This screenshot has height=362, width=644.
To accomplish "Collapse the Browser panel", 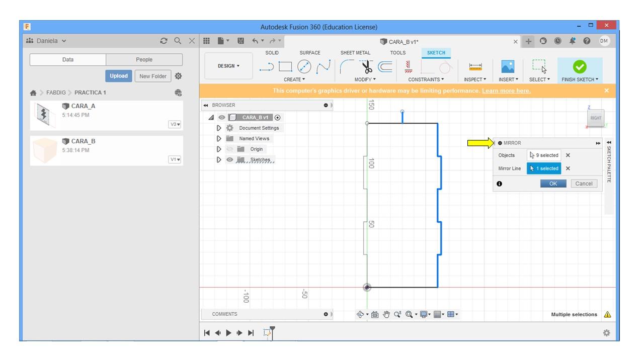I will [205, 105].
